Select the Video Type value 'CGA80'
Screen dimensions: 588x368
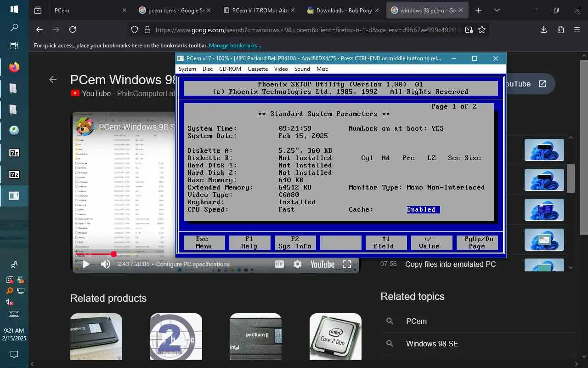pos(289,195)
